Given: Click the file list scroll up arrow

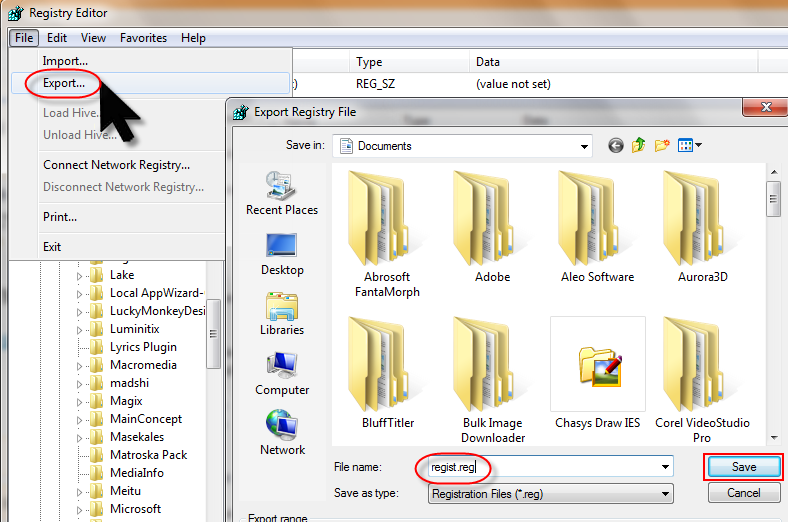Looking at the screenshot, I should point(774,172).
